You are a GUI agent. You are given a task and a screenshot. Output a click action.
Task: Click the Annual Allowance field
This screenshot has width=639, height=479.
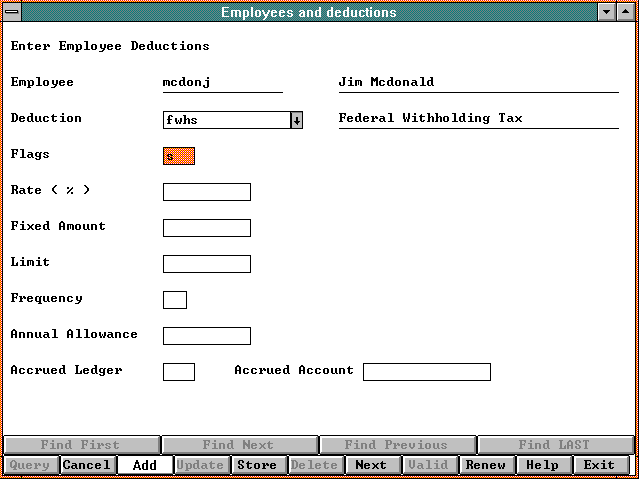click(x=206, y=336)
